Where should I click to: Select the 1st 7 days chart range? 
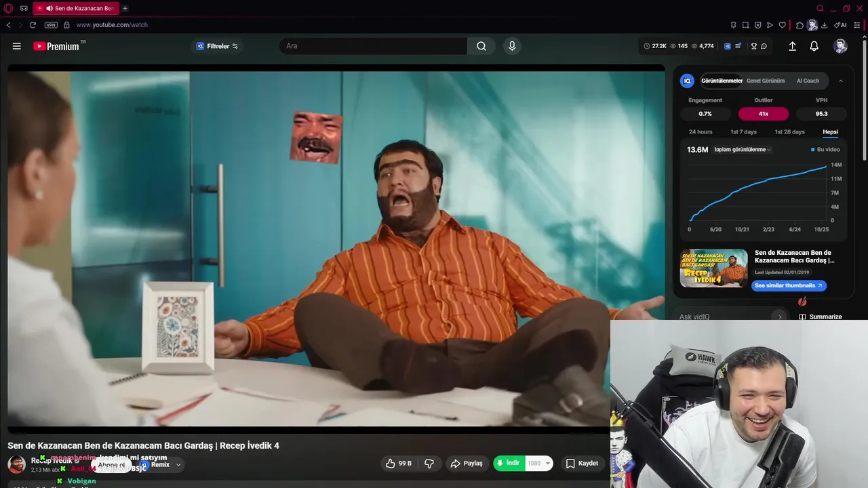[x=743, y=131]
